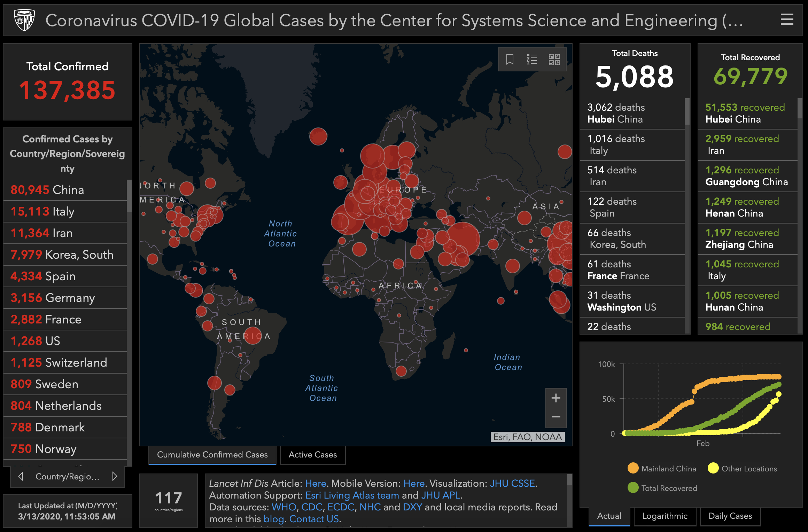Viewport: 808px width, 532px height.
Task: Zoom out of the map with the minus
Action: click(x=556, y=417)
